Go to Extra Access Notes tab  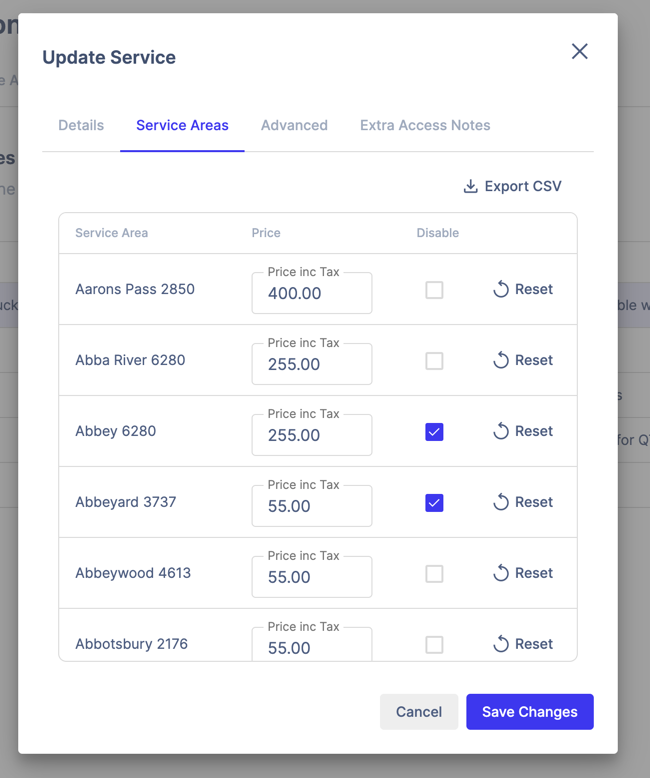[x=425, y=125]
